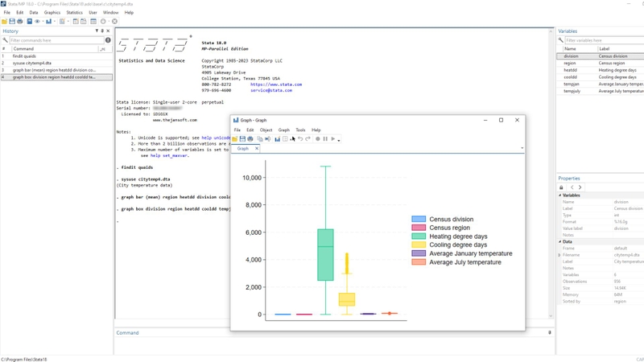644x362 pixels.
Task: Toggle the error-status column header in History
Action: pos(103,49)
